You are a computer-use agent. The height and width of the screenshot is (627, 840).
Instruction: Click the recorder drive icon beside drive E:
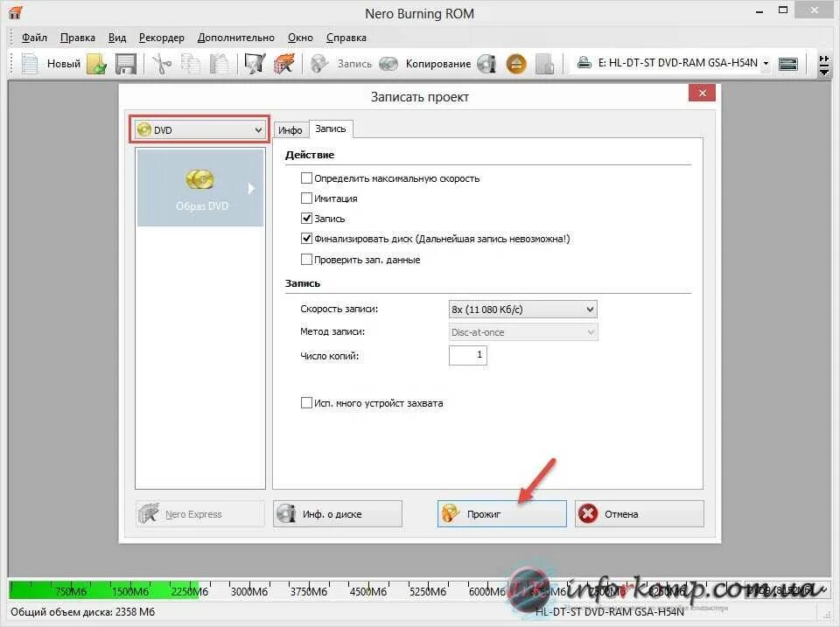[x=584, y=63]
